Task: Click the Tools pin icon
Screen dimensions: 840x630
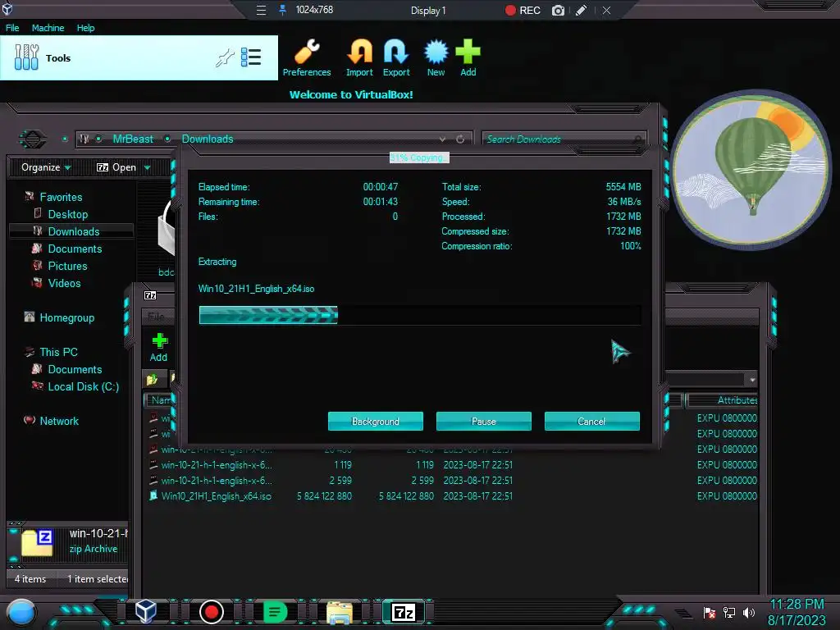Action: tap(225, 57)
